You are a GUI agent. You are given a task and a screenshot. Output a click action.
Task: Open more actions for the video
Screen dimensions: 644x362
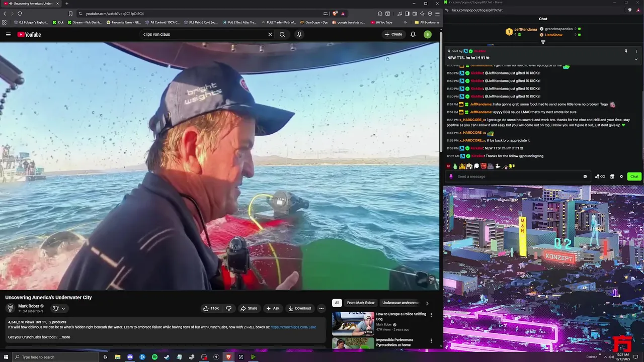point(321,308)
